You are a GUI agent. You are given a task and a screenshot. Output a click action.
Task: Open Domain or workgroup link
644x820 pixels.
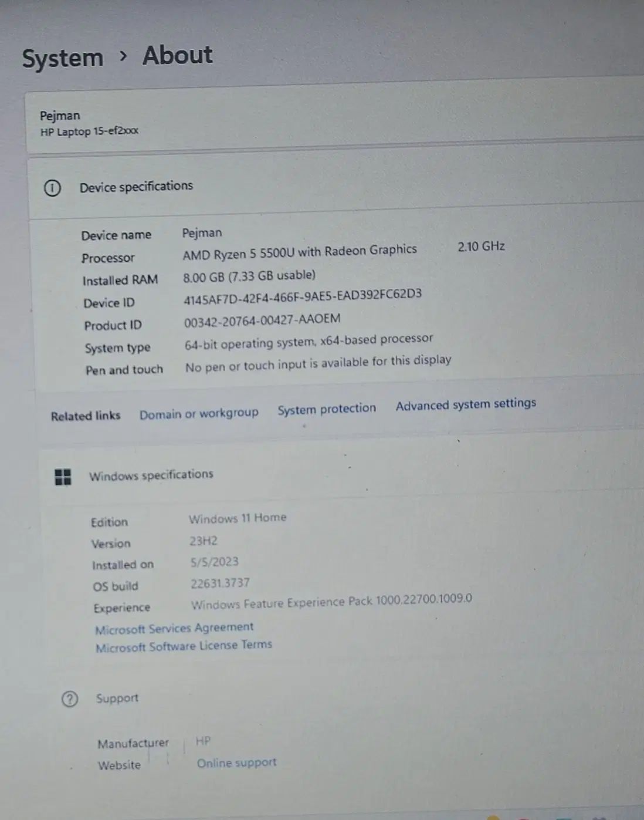coord(199,414)
